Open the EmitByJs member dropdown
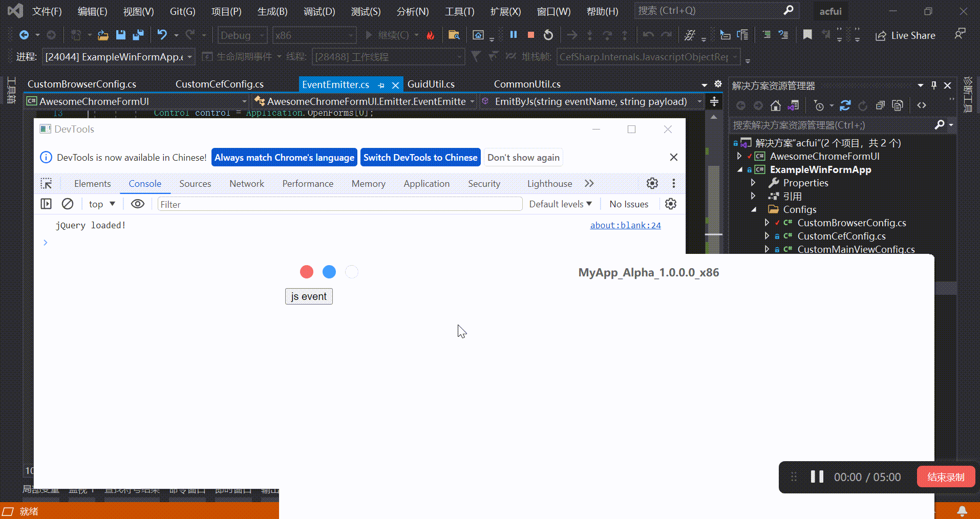Image resolution: width=980 pixels, height=519 pixels. (x=591, y=101)
